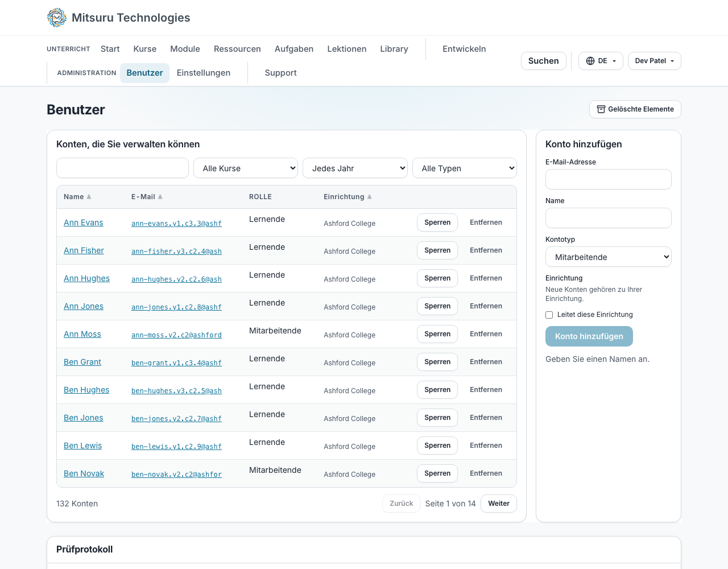
Task: Open Einstellungen in administration
Action: (204, 73)
